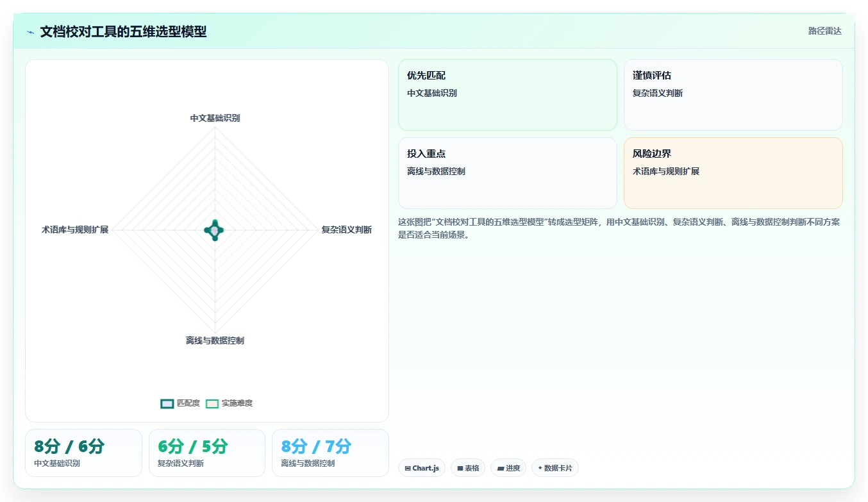Open the 风险边界 card
This screenshot has height=502, width=868.
coord(733,173)
